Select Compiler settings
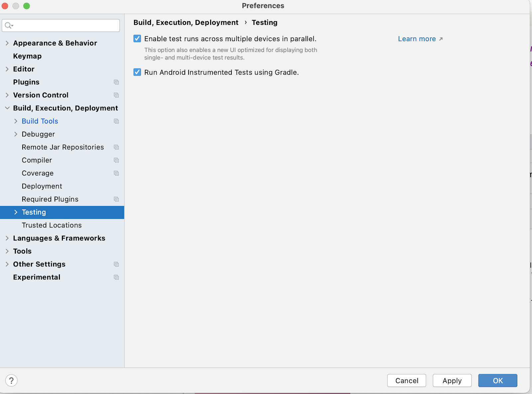532x394 pixels. click(37, 160)
